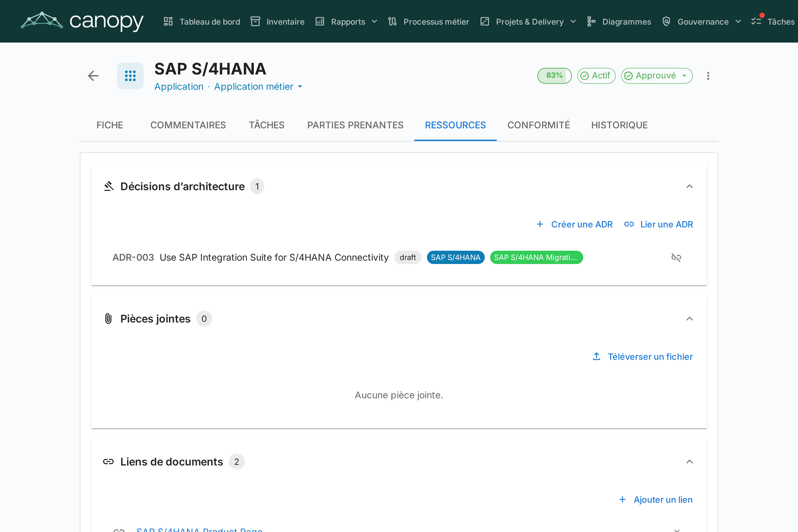Open the COMMENTAIRES tab
The image size is (798, 532).
click(x=188, y=125)
